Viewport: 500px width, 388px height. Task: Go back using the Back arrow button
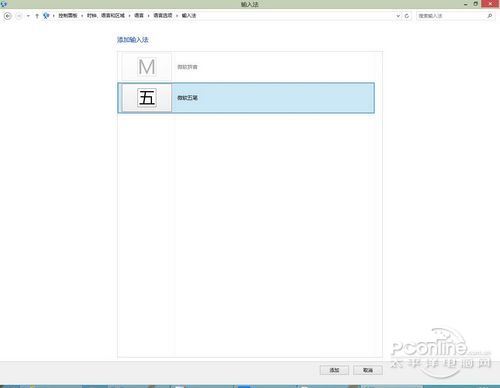click(7, 16)
